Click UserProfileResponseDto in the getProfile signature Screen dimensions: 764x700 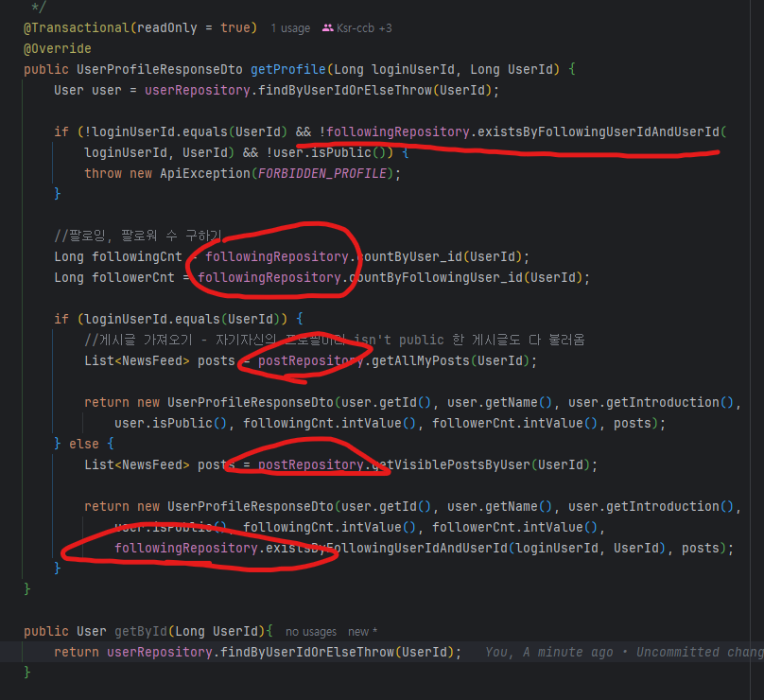160,69
